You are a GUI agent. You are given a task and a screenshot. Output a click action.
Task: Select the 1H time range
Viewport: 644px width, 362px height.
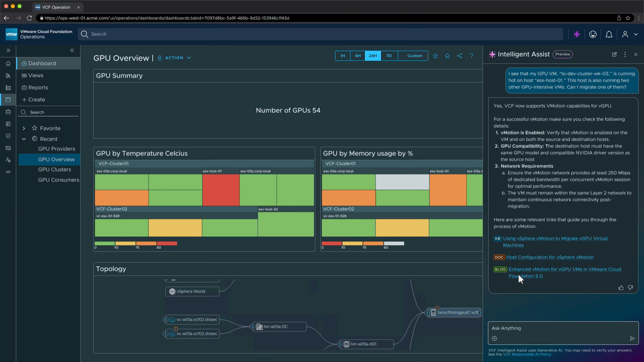click(343, 56)
